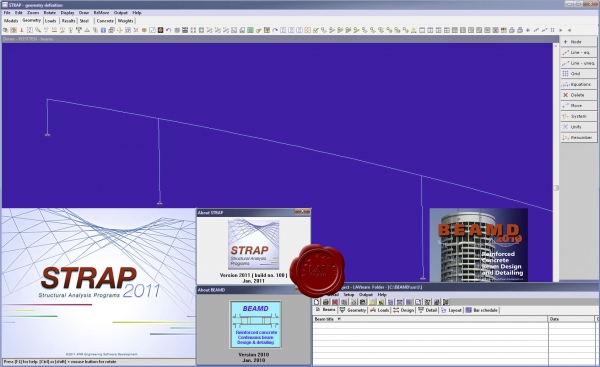Click the red-crossed table icon in STRAP toolbar
Screen dimensions: 600x367
click(x=495, y=30)
